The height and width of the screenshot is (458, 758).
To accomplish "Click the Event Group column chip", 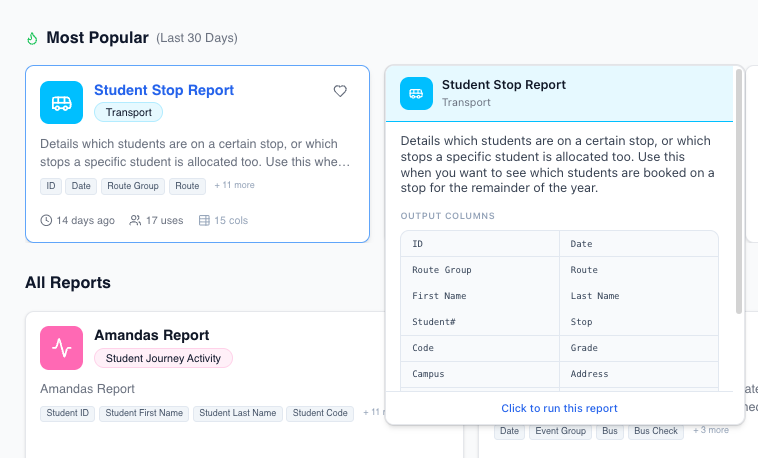I will [x=559, y=431].
